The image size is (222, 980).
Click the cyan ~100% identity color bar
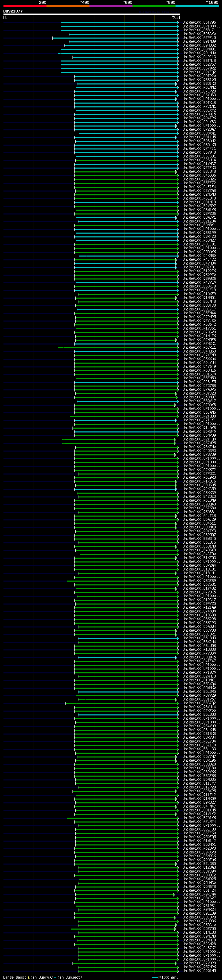point(197,6)
